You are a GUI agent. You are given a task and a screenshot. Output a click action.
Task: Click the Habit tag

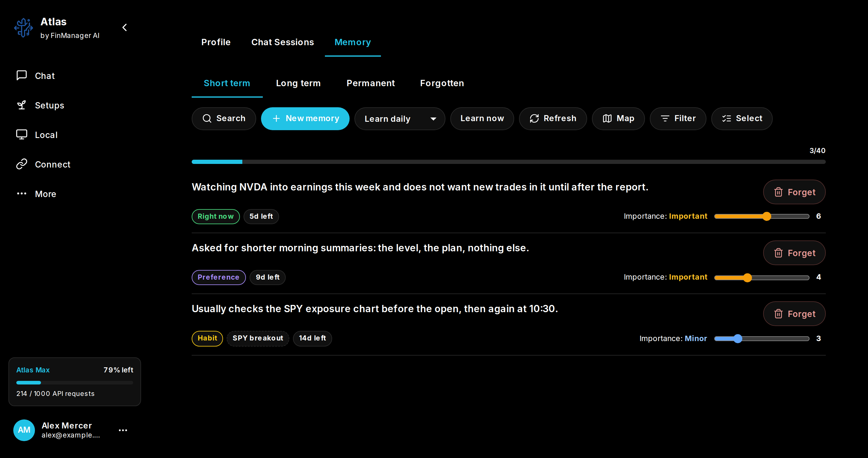(x=207, y=338)
